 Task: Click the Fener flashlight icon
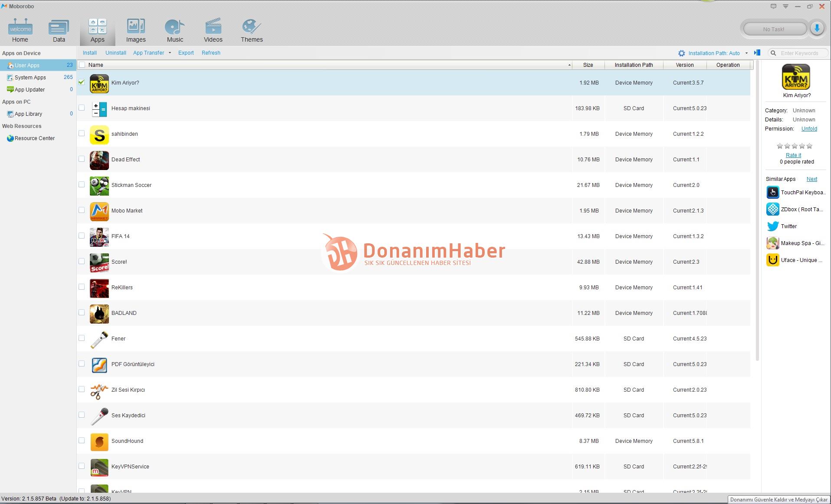click(x=99, y=340)
